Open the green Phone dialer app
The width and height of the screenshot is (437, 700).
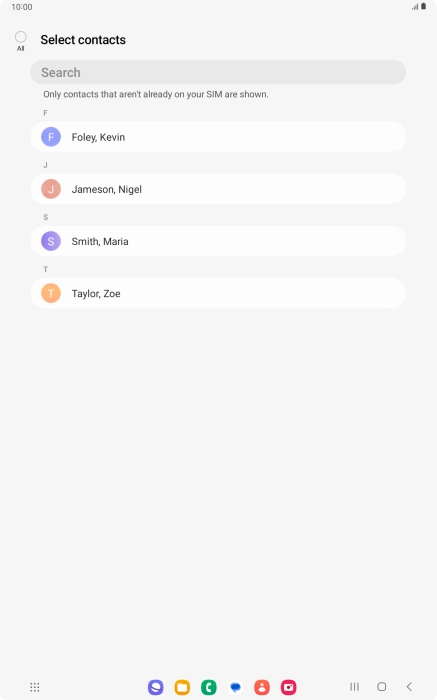pyautogui.click(x=209, y=687)
